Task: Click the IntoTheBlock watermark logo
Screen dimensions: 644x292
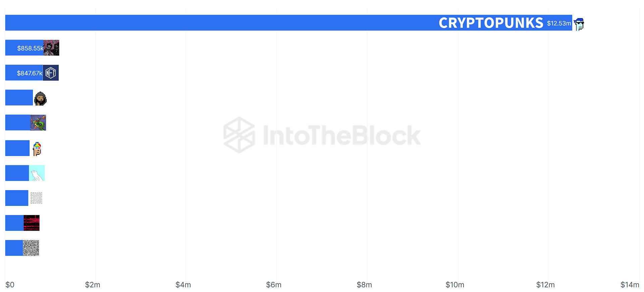Action: point(322,135)
